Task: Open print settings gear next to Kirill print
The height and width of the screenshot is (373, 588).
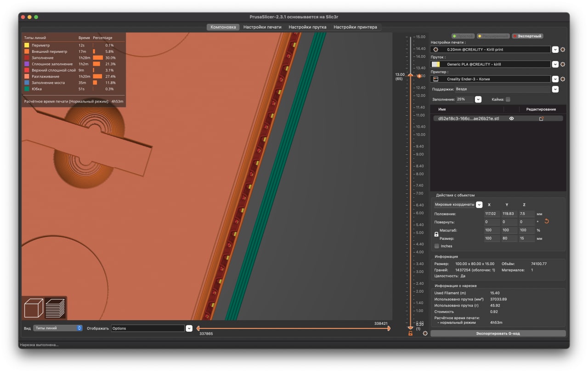Action: tap(563, 50)
